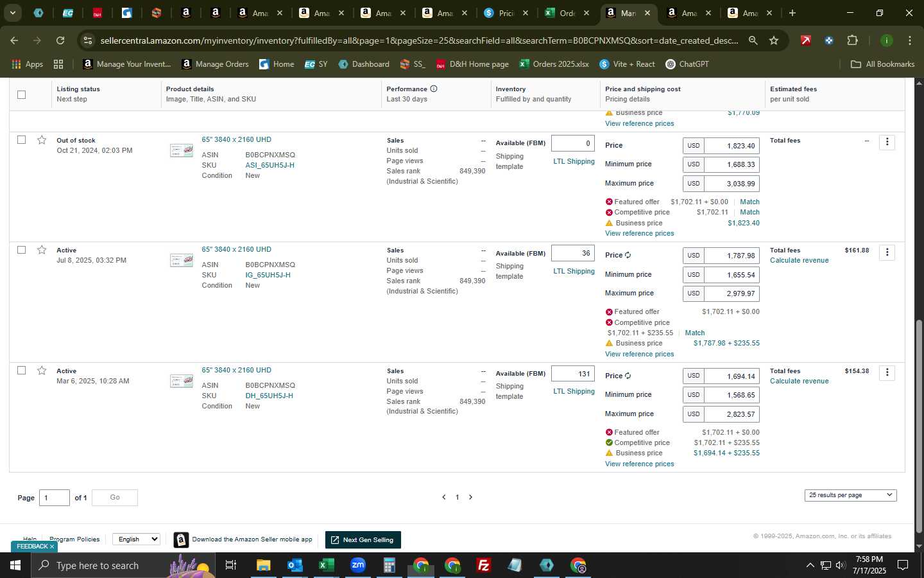Open the English language dropdown

coord(136,539)
